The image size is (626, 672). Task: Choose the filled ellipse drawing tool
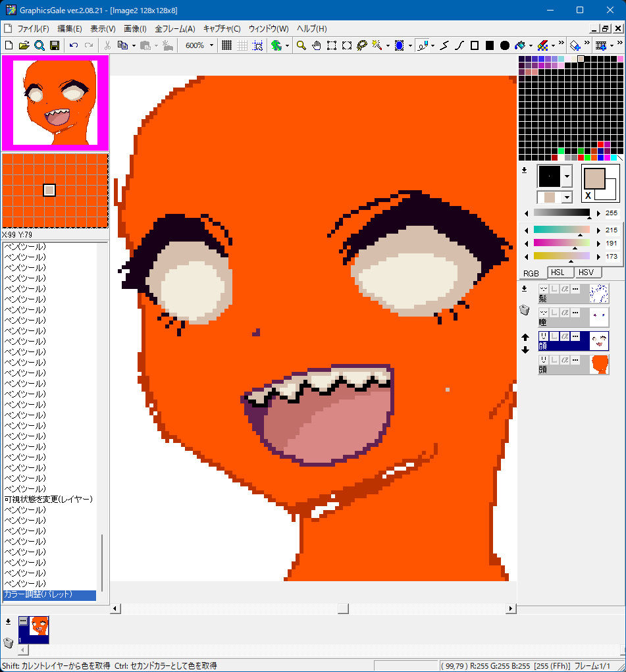click(x=505, y=45)
